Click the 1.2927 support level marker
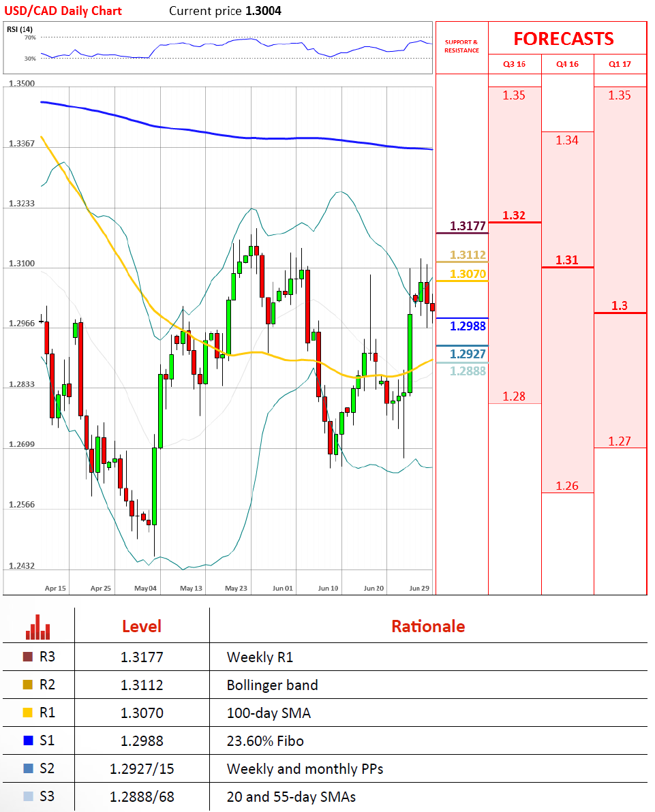The width and height of the screenshot is (655, 812). pyautogui.click(x=468, y=354)
